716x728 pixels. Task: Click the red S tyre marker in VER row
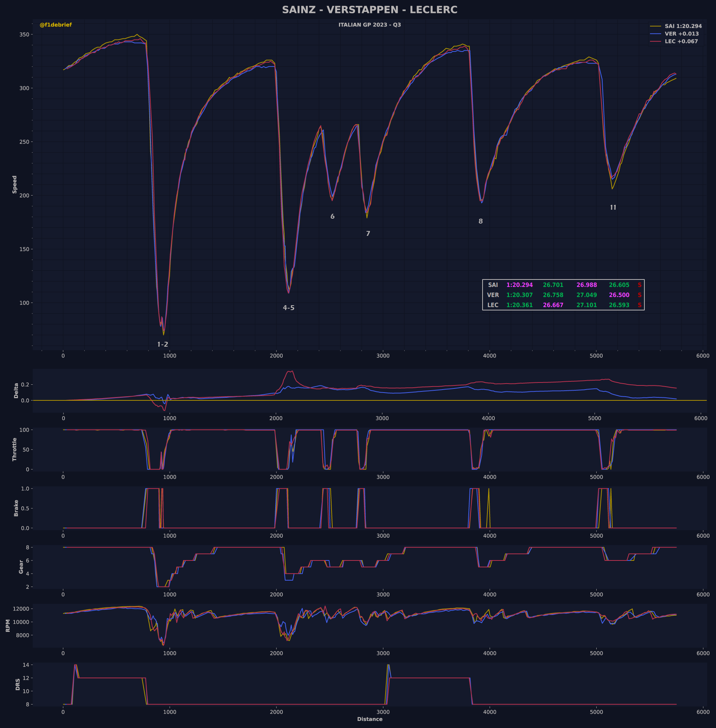[640, 295]
